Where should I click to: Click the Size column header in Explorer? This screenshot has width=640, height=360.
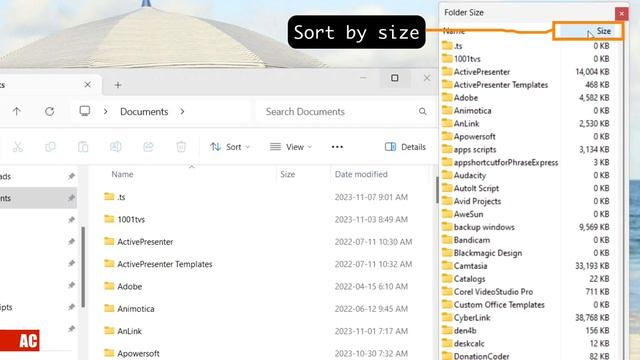point(287,174)
